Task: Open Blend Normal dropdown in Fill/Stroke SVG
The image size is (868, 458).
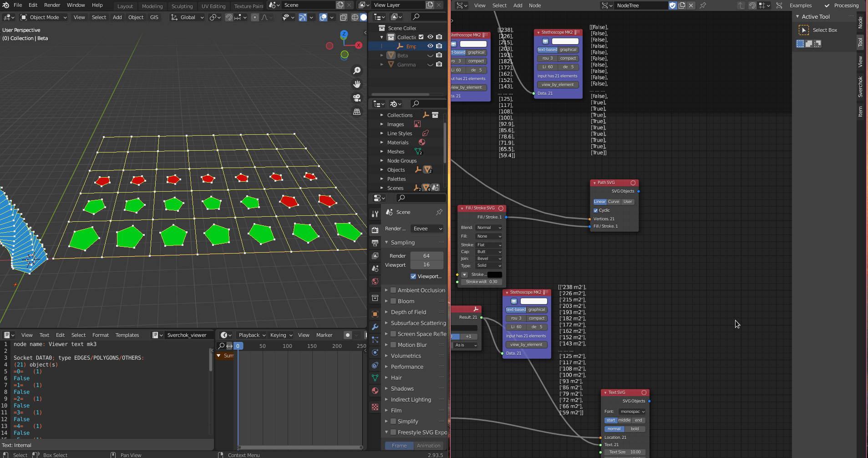Action: pos(489,228)
